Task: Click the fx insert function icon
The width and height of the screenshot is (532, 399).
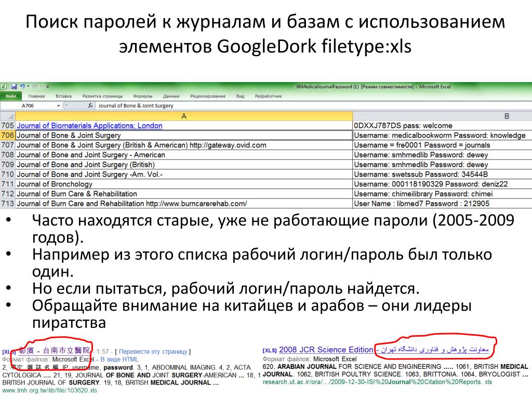Action: 90,105
